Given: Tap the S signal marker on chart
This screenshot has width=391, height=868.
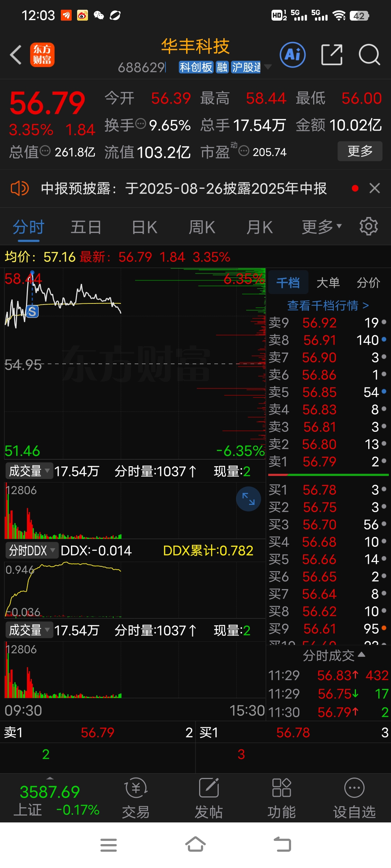Looking at the screenshot, I should (32, 311).
